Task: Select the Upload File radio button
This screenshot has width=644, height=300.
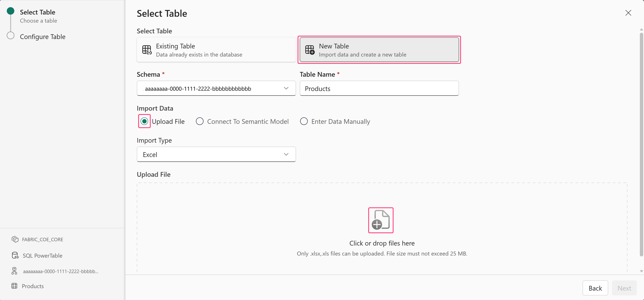Action: [x=144, y=121]
